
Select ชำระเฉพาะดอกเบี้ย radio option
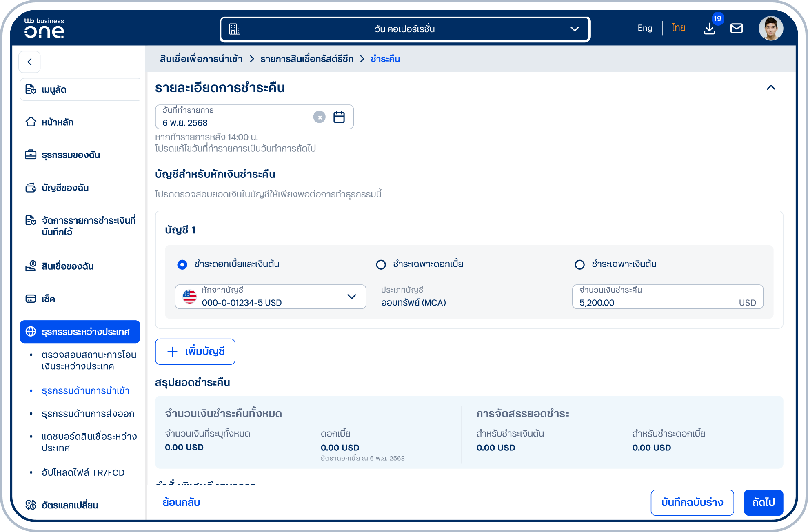click(381, 264)
